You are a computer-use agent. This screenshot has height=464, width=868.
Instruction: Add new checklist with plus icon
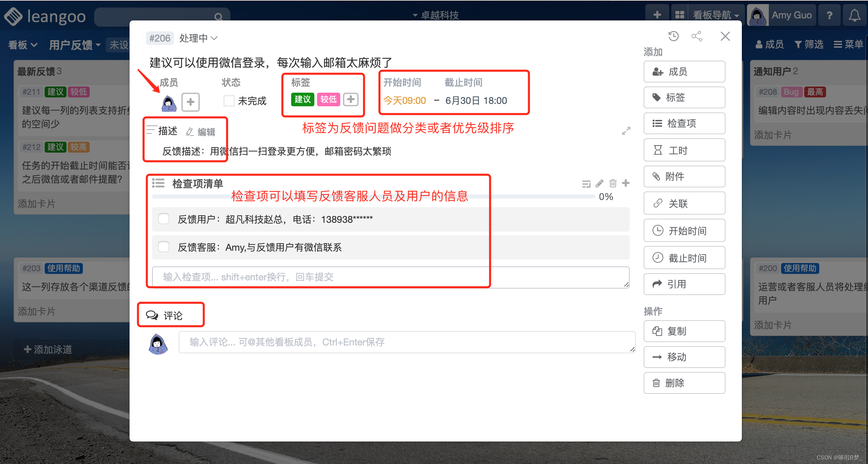click(x=626, y=183)
